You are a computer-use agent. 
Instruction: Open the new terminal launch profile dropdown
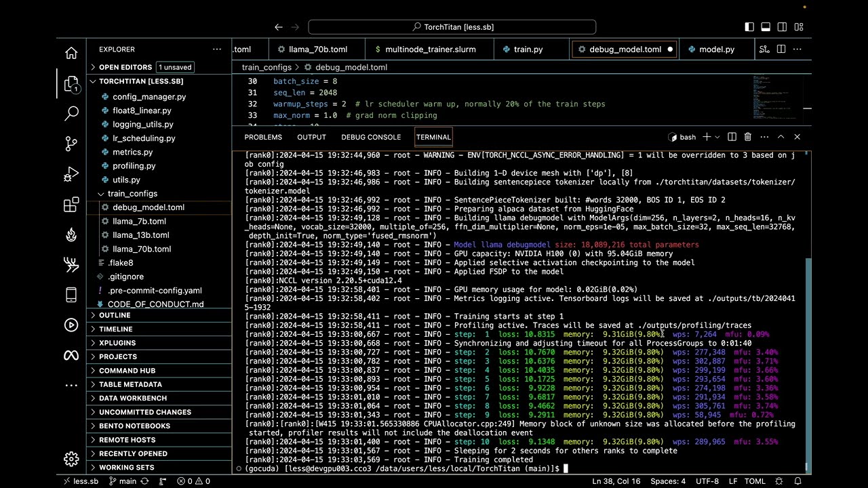click(x=717, y=137)
